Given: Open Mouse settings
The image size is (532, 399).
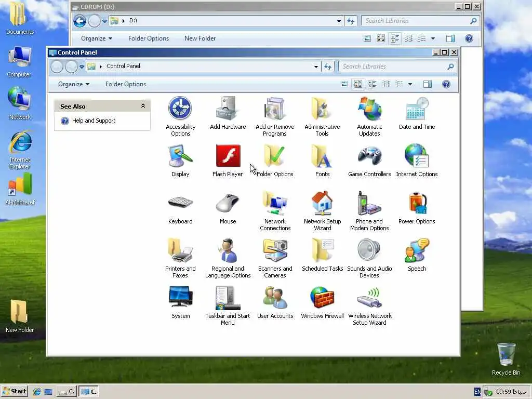Looking at the screenshot, I should point(228,208).
